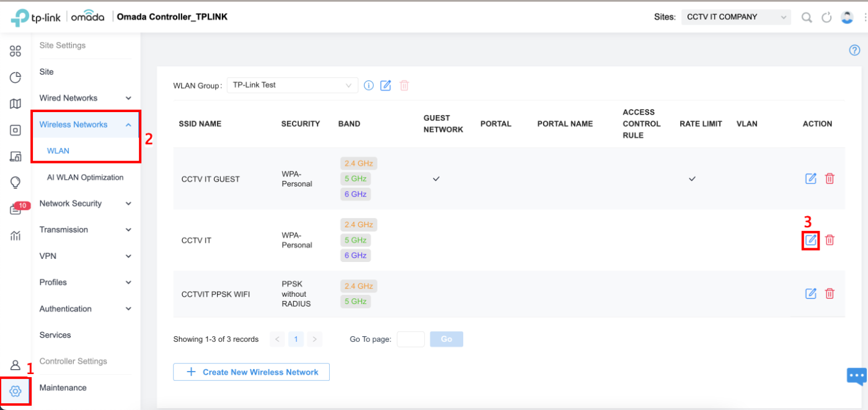Open the search tool in the top bar
Viewport: 868px width, 410px height.
(x=807, y=17)
